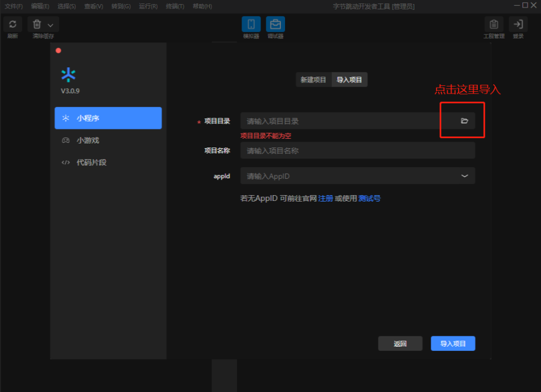Close the developer tools window

(533, 5)
